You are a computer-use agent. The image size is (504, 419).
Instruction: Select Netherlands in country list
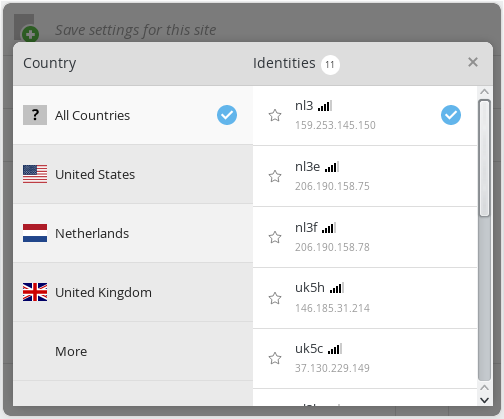pos(133,233)
